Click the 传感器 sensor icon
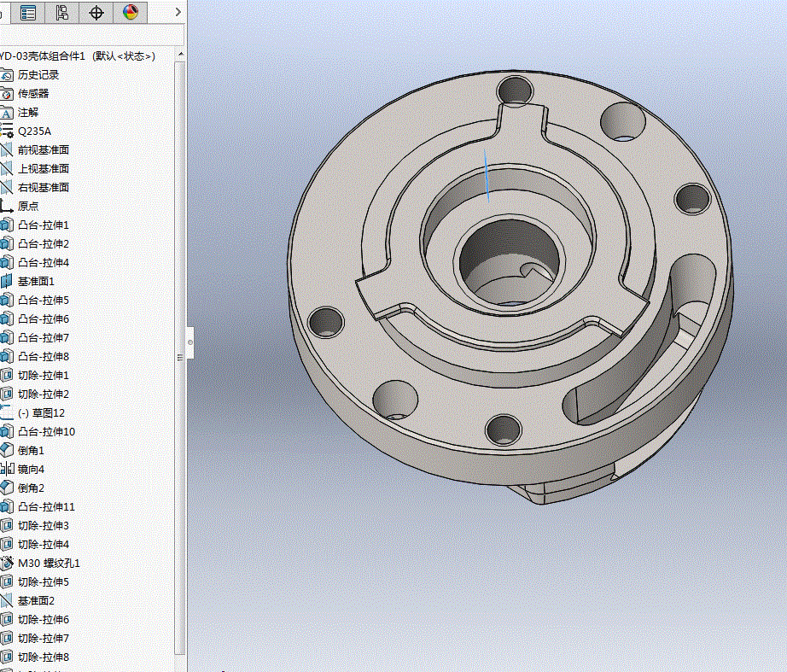Screen dimensions: 787x672 [7, 94]
